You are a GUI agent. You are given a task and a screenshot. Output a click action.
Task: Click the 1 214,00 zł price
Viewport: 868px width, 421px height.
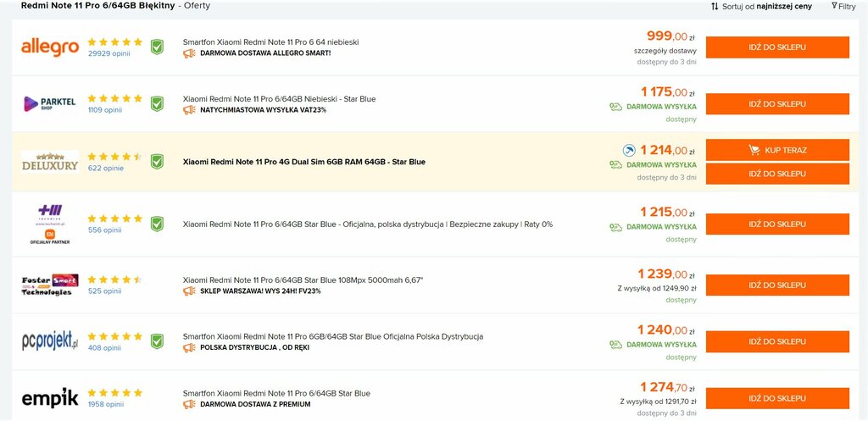coord(668,150)
